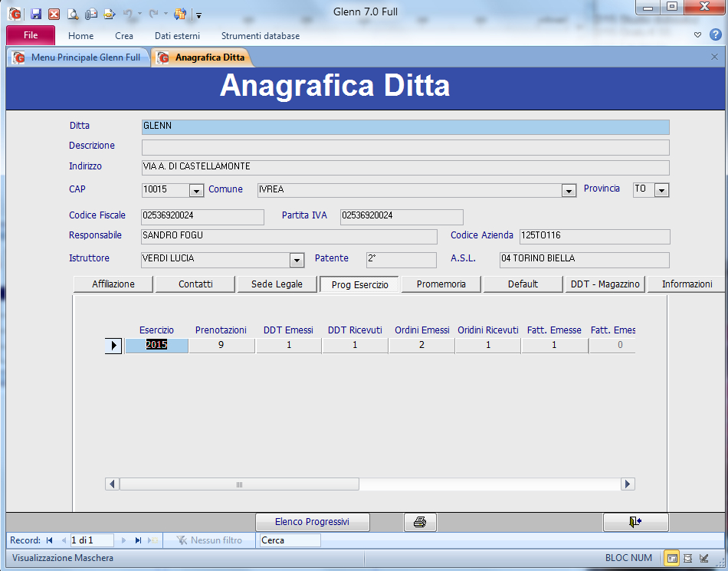Click the Elenco Progressivi button
This screenshot has width=728, height=571.
click(x=313, y=522)
